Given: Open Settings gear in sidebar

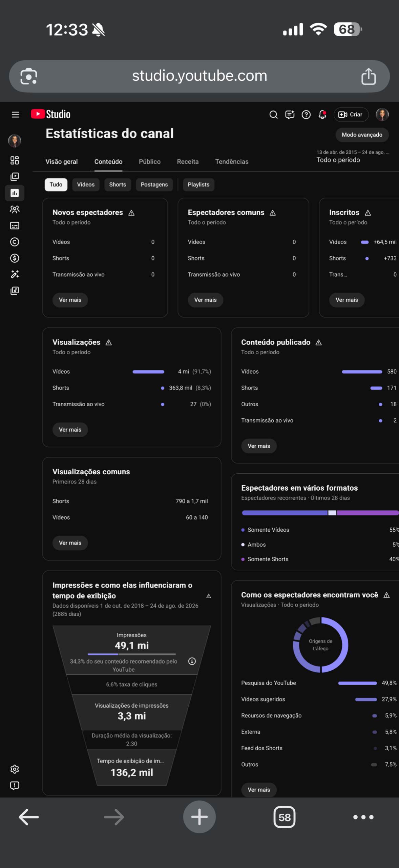Looking at the screenshot, I should coord(15,769).
